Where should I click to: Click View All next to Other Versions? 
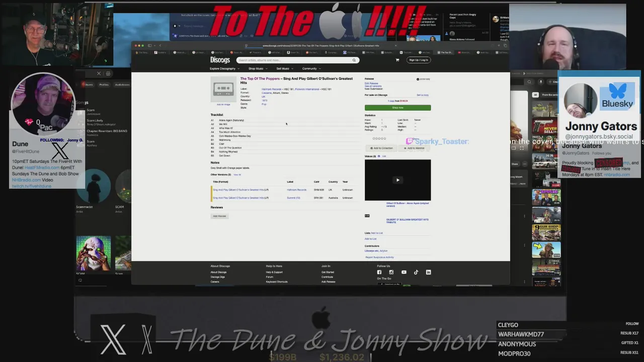click(237, 174)
